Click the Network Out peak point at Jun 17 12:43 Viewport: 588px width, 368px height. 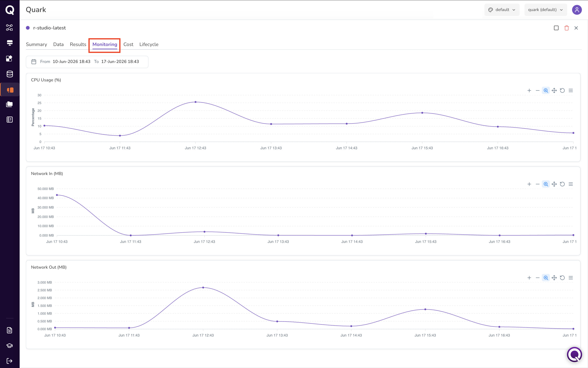tap(203, 288)
